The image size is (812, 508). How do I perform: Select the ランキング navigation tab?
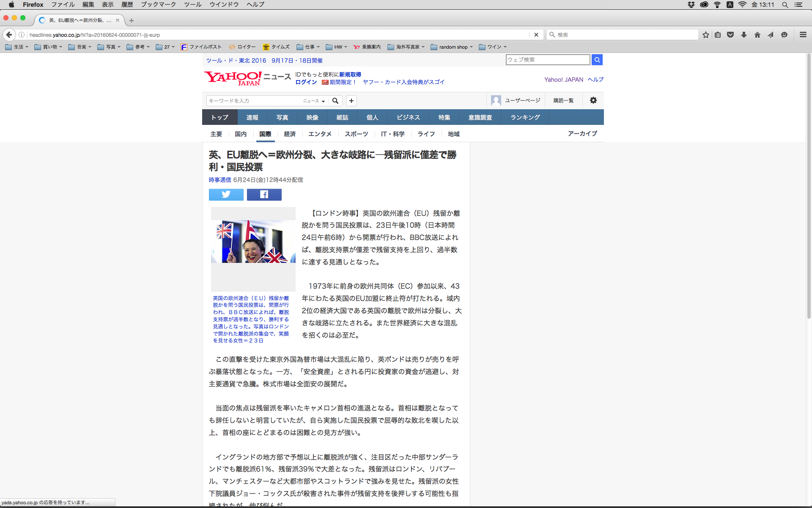coord(525,117)
